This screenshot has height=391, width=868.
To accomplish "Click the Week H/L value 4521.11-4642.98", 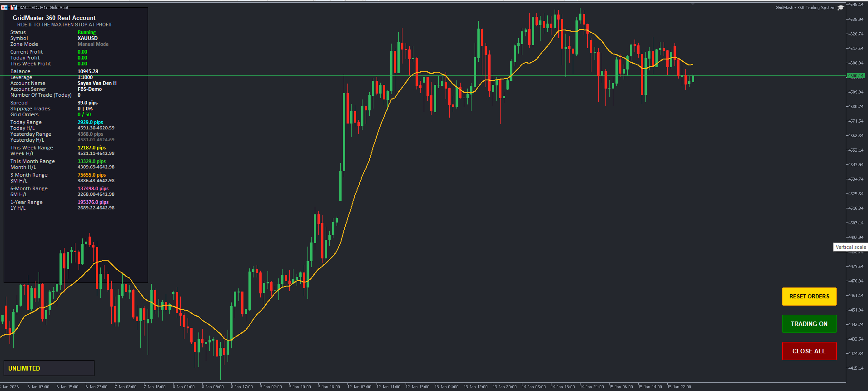I will point(96,153).
